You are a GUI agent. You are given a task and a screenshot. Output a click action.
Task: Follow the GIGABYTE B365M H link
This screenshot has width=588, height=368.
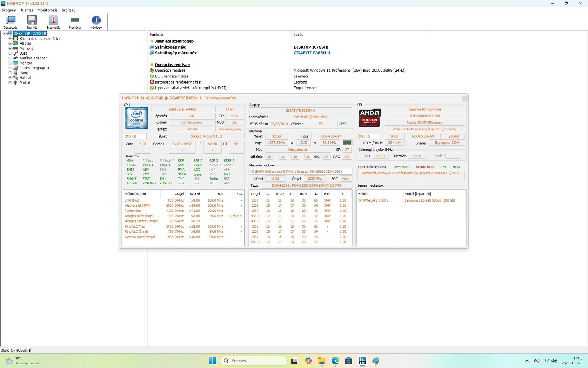click(x=312, y=53)
